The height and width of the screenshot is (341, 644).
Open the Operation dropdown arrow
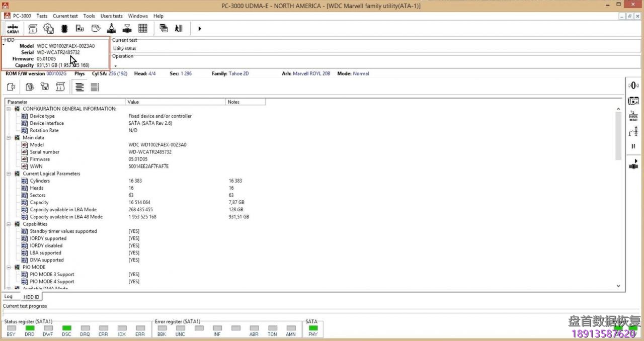point(115,65)
